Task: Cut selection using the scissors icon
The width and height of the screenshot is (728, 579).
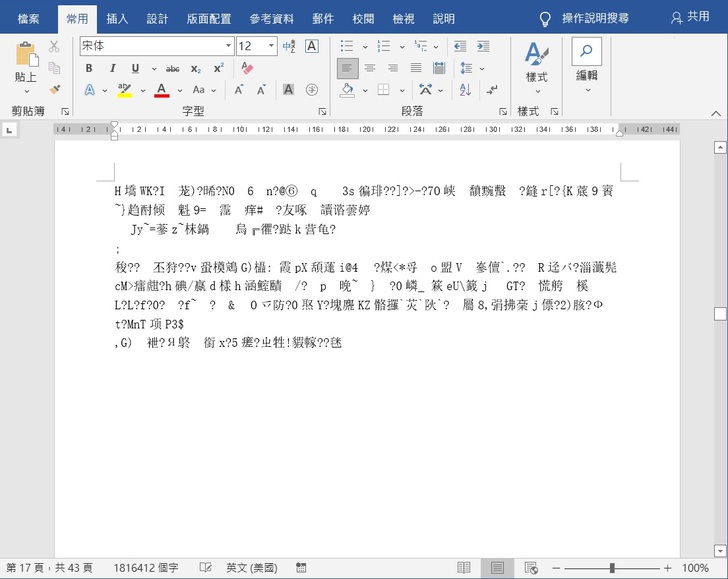Action: [54, 46]
